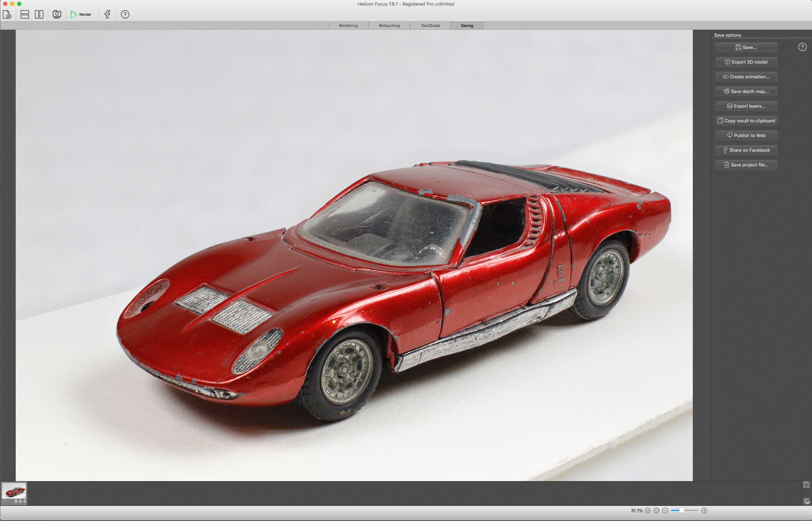812x521 pixels.
Task: Click the Export 3D model button
Action: click(x=746, y=62)
